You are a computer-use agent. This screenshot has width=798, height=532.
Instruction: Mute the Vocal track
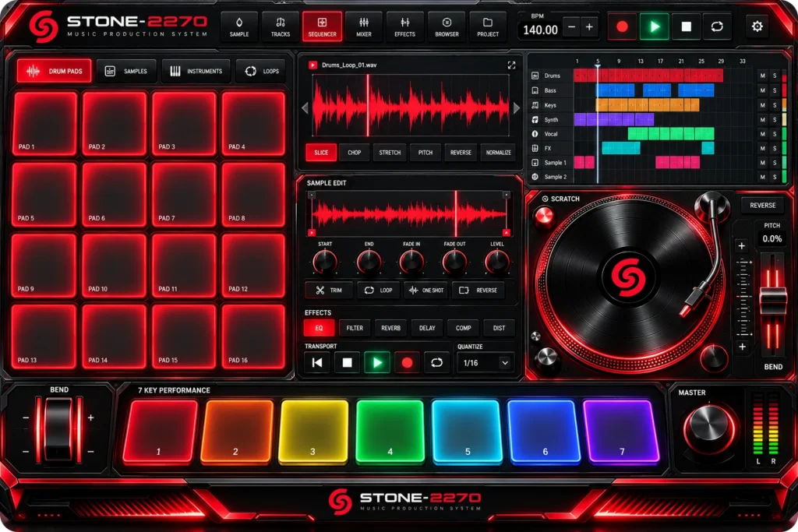(762, 134)
